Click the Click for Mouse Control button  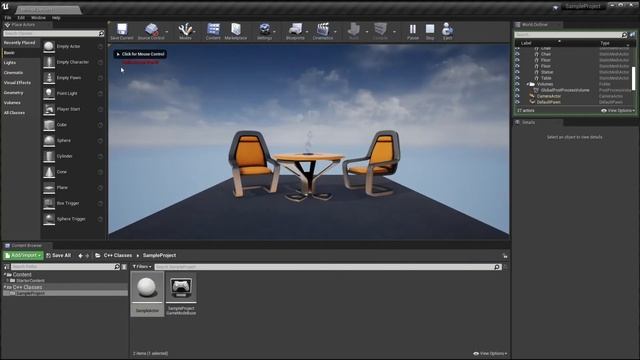140,54
